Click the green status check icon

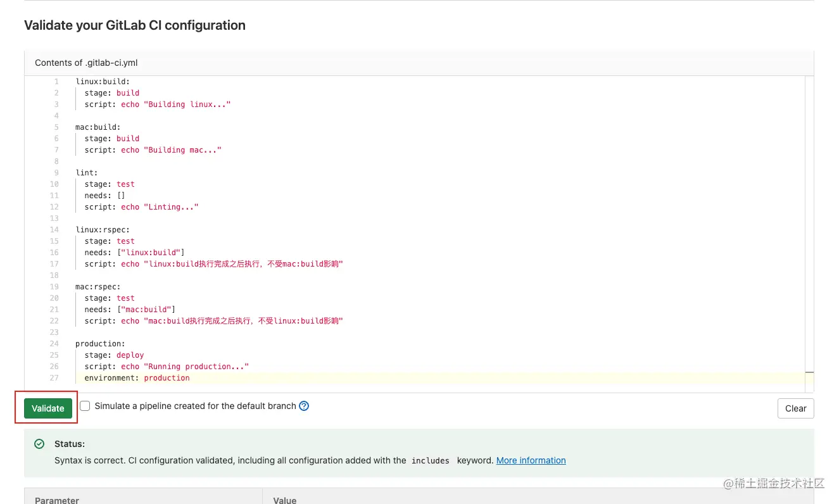coord(39,444)
